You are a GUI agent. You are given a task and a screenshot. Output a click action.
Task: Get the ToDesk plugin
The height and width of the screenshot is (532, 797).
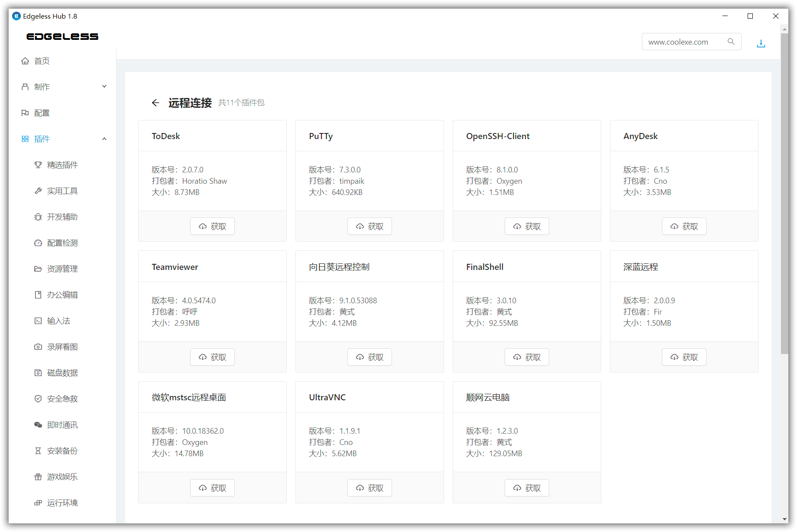click(212, 227)
